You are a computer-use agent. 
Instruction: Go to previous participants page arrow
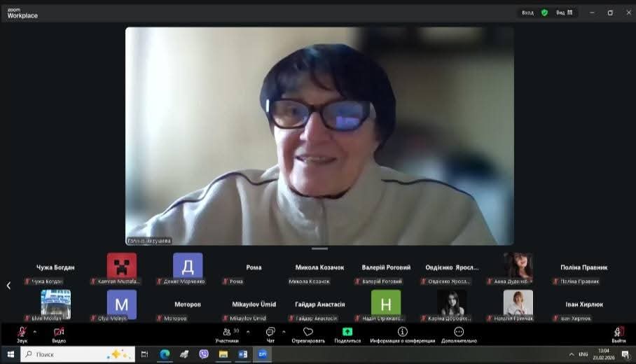8,286
